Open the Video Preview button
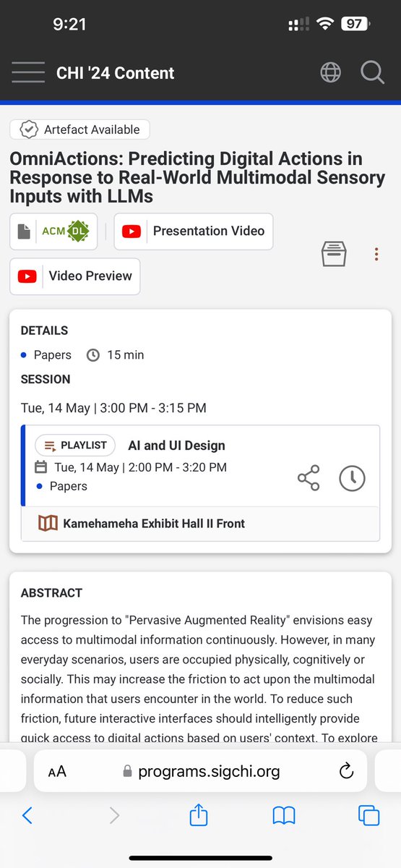The image size is (401, 868). [74, 276]
